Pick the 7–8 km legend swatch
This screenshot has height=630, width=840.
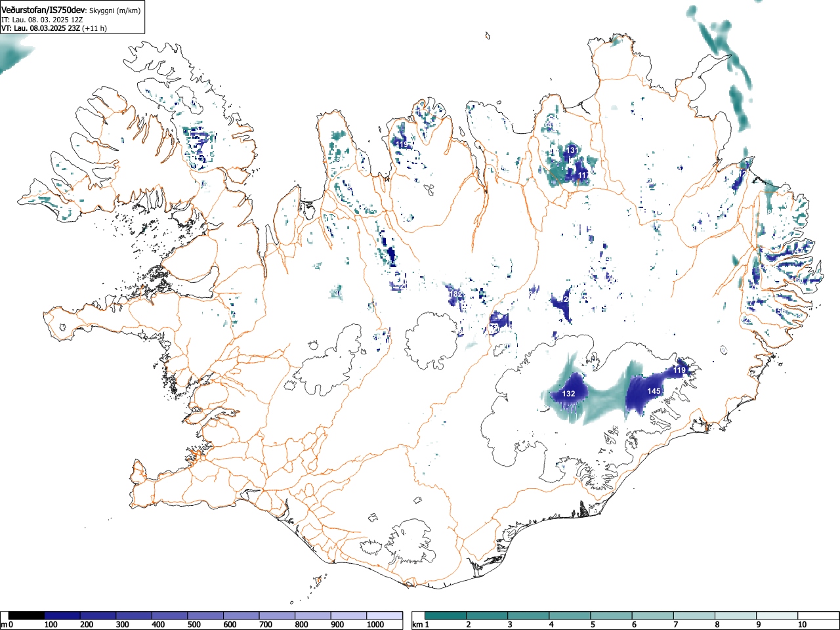click(x=694, y=616)
